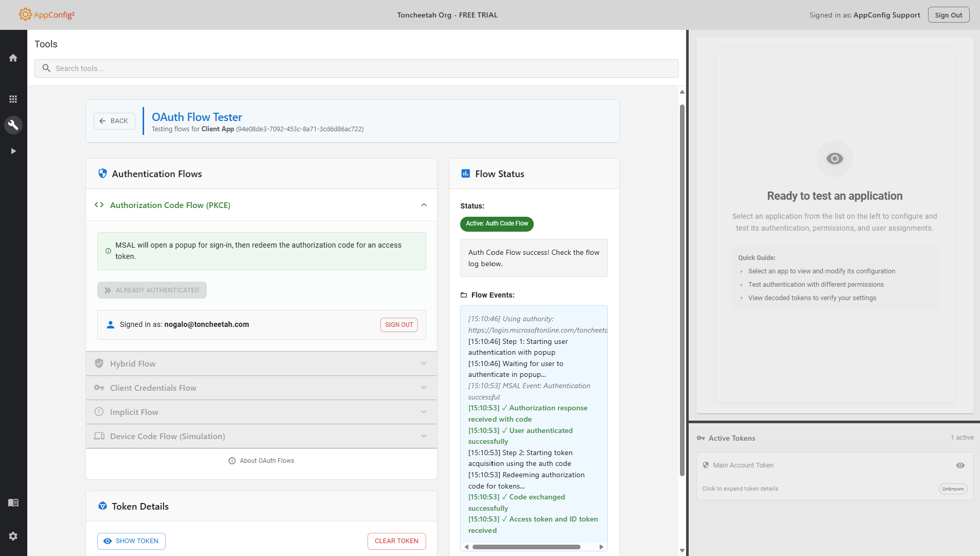The image size is (980, 556).
Task: Click the main panel vertical scrollbar thumb
Action: point(682,289)
